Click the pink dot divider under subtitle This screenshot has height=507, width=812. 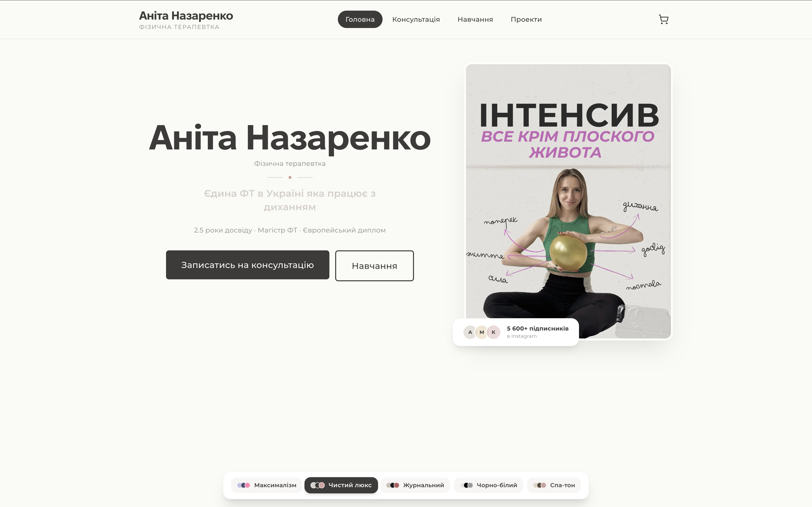(290, 177)
